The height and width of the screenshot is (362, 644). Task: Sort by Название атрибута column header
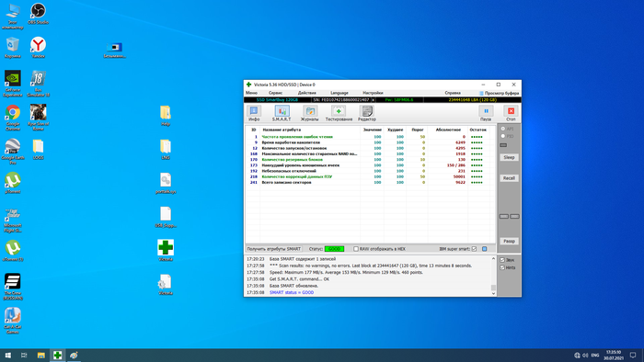pyautogui.click(x=282, y=130)
